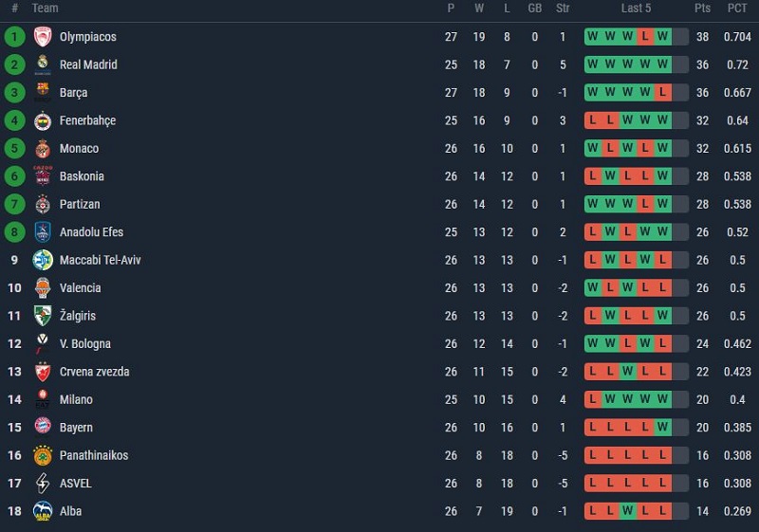Click the Monaco team logo
This screenshot has width=759, height=532.
[x=42, y=149]
